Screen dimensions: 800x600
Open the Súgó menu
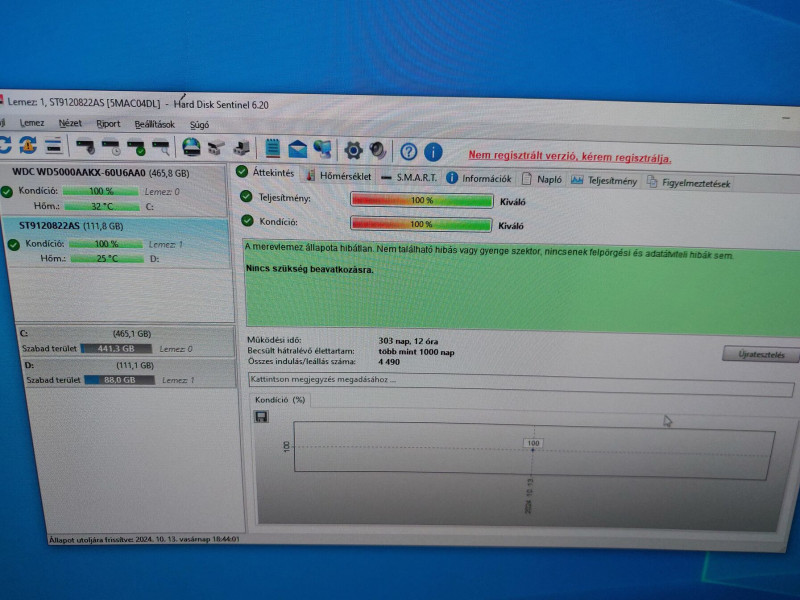click(199, 125)
